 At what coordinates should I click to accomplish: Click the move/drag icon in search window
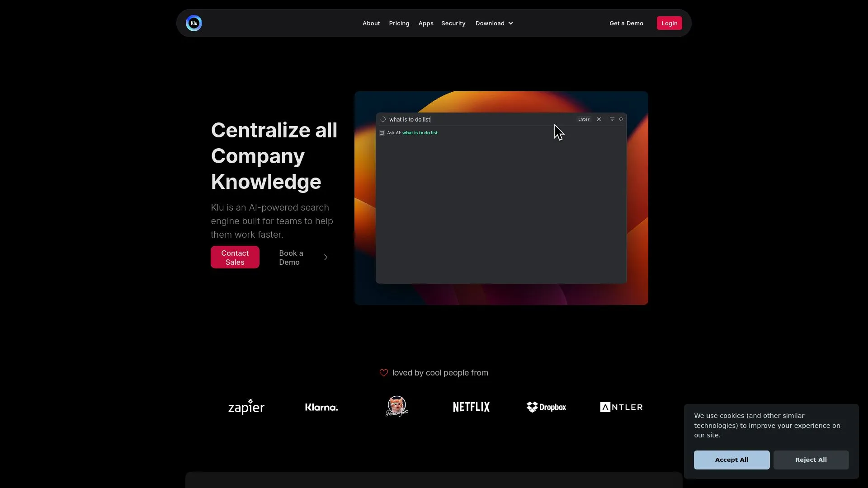[621, 119]
